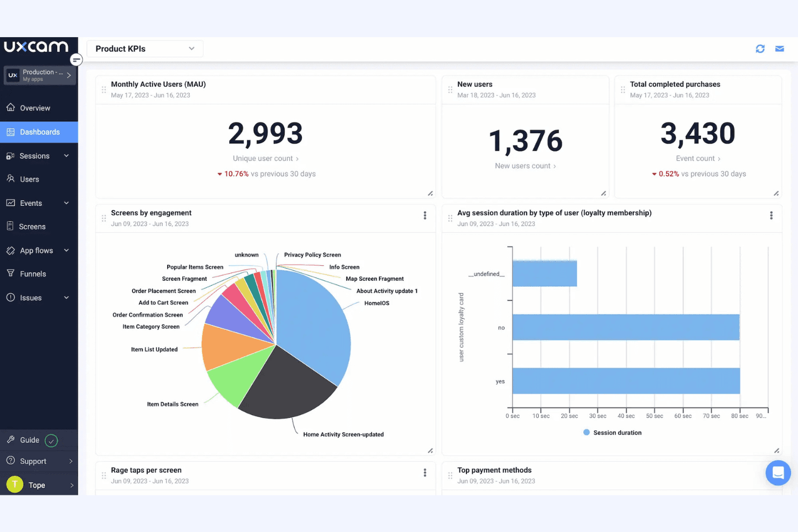
Task: Click the __undefined__ bar in chart
Action: (545, 273)
